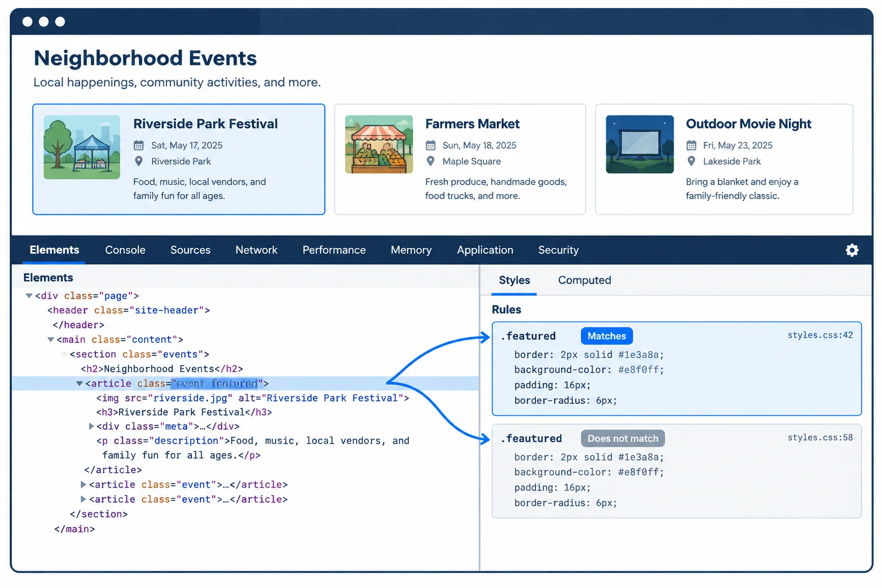Select the closing </article> tag line
Screen dimensions: 882x588
pos(113,470)
